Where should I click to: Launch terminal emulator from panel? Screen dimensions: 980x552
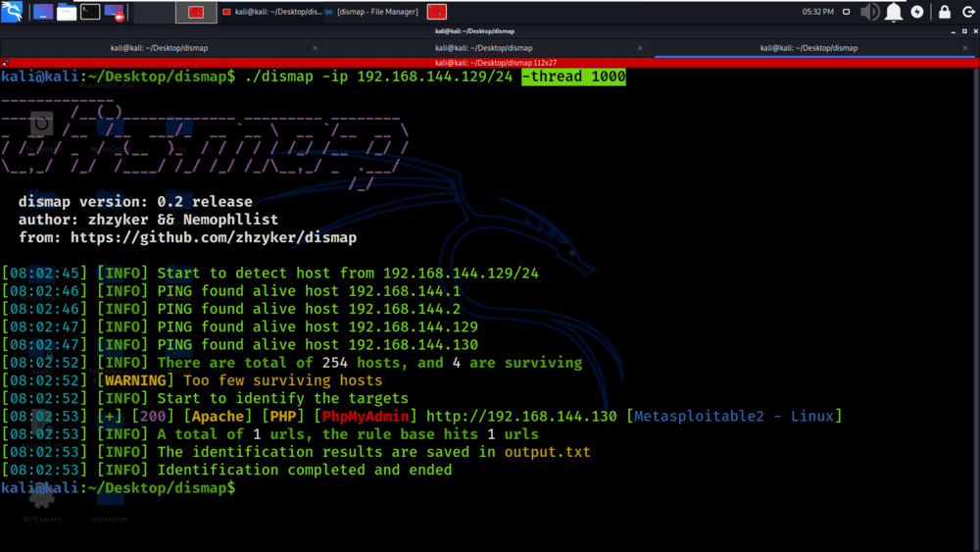(90, 12)
